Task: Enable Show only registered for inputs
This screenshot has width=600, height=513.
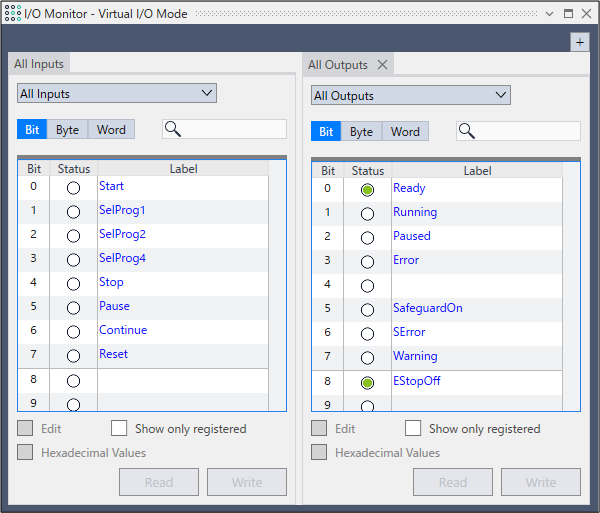Action: point(119,428)
